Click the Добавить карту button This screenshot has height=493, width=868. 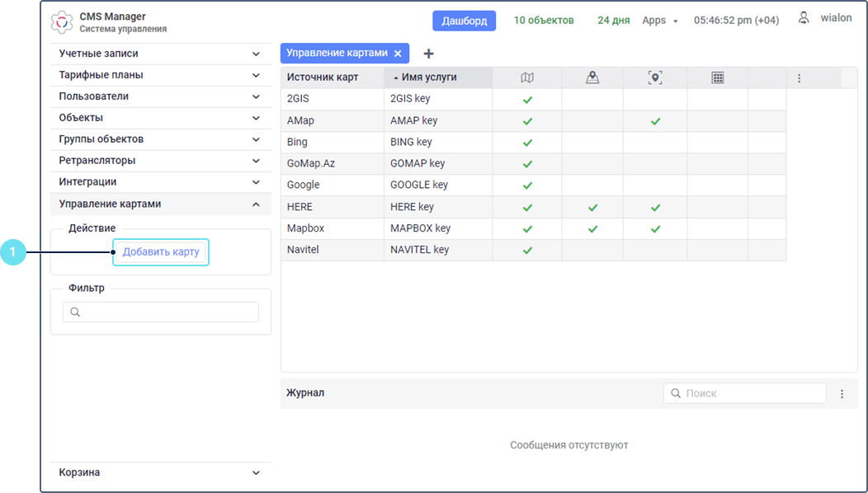click(161, 251)
